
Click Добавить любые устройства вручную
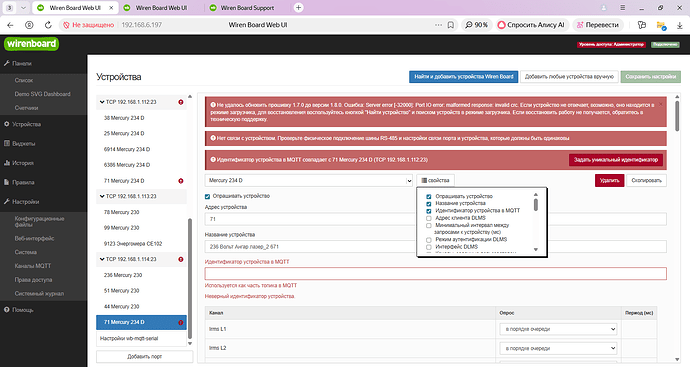coord(569,77)
